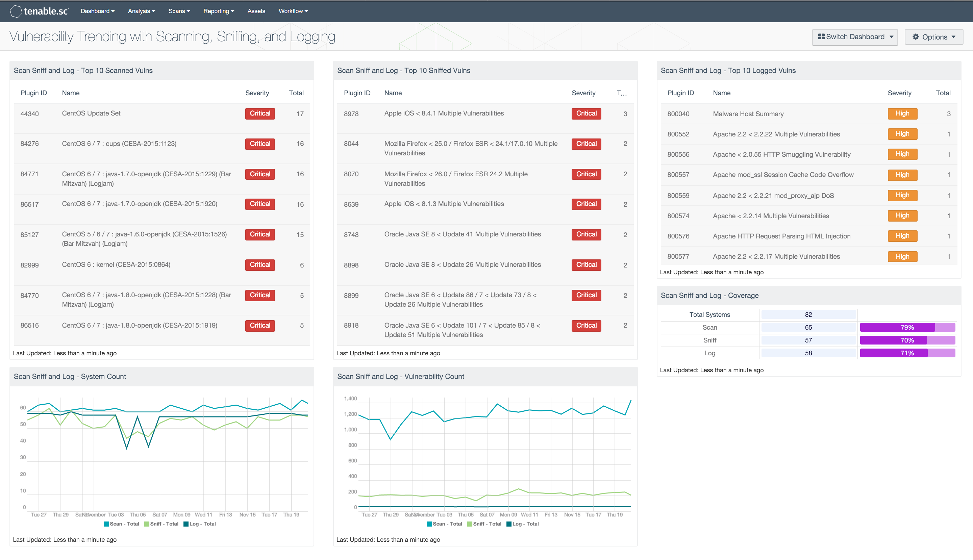973x560 pixels.
Task: Click the gear icon on the Options button
Action: tap(916, 37)
